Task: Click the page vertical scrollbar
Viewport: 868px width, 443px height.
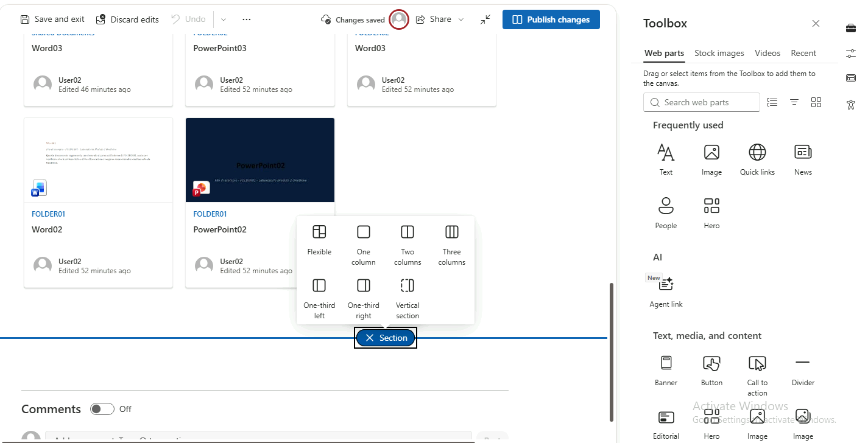Action: 611,352
